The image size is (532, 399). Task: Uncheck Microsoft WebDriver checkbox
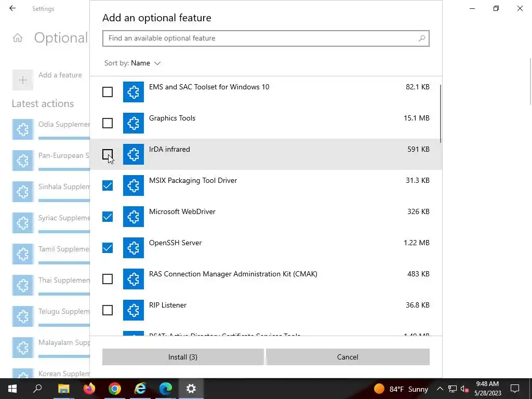pos(108,217)
